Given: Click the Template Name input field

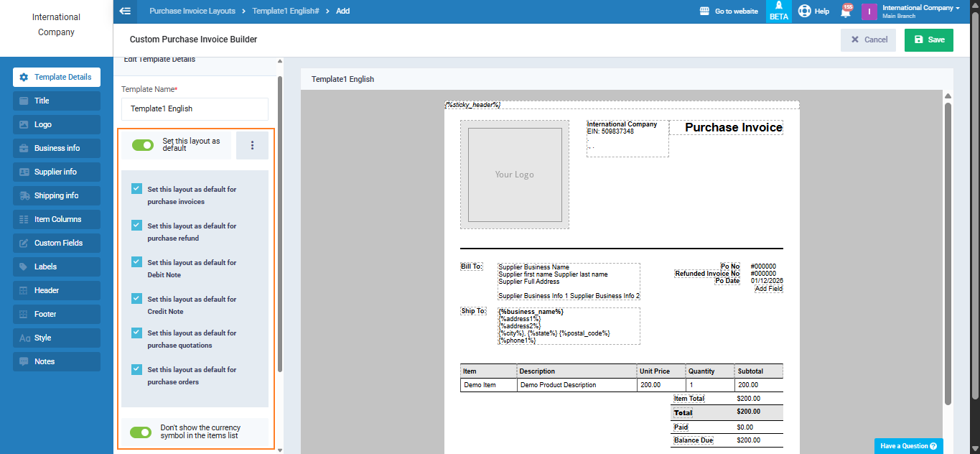Looking at the screenshot, I should (x=195, y=109).
